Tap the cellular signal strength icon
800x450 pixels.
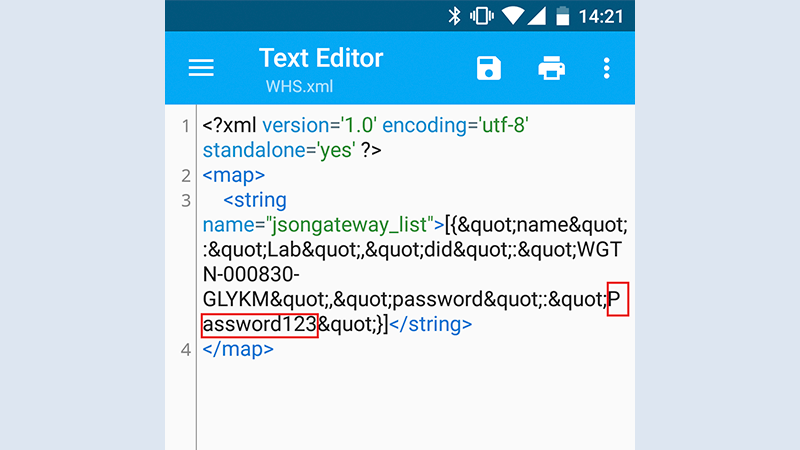coord(538,16)
